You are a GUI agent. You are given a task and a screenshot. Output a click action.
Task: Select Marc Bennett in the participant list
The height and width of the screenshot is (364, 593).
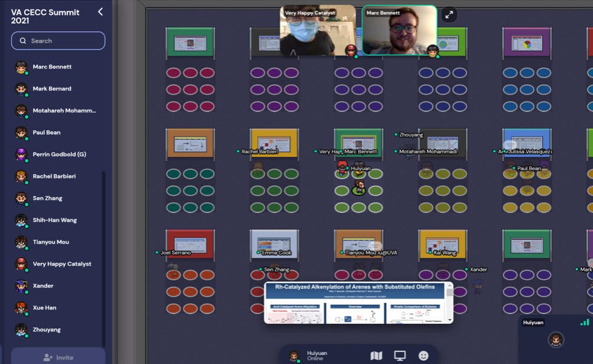coord(52,67)
